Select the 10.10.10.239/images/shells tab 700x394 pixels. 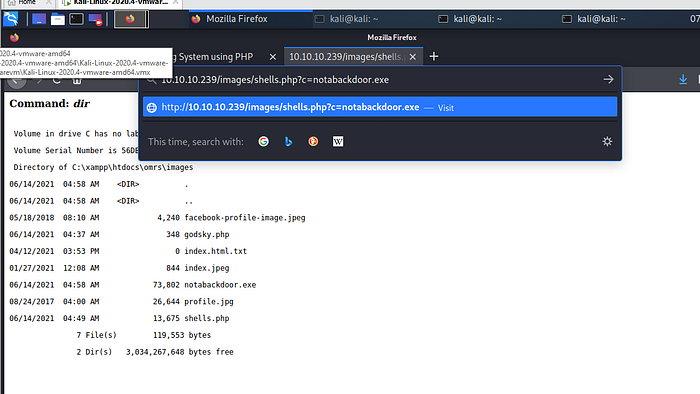[x=346, y=57]
